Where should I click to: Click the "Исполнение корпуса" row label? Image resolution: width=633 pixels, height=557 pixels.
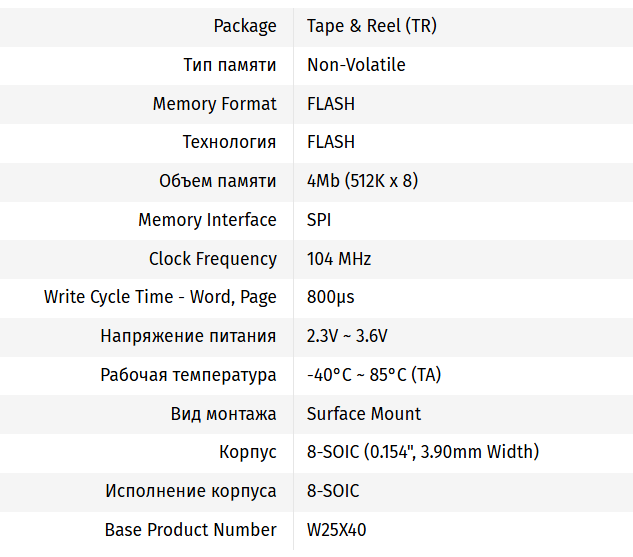click(x=191, y=491)
